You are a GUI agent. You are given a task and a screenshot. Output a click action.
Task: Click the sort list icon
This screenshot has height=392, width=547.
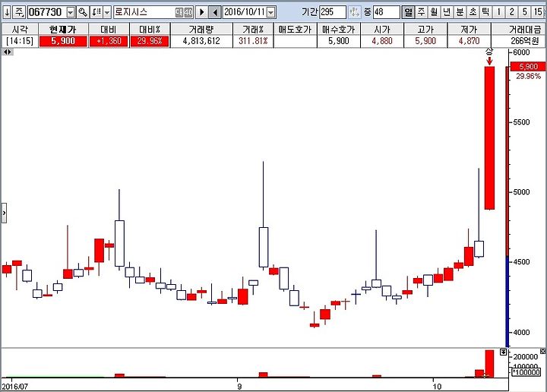click(96, 12)
